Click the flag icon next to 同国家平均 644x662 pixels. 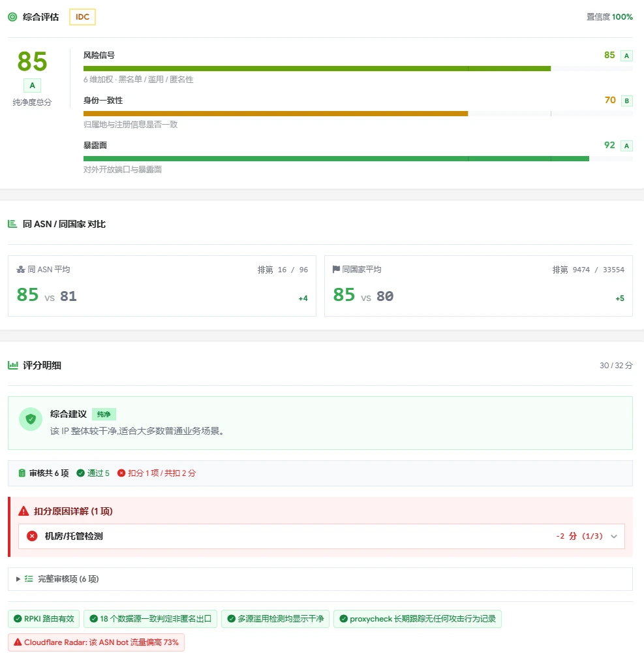coord(336,270)
